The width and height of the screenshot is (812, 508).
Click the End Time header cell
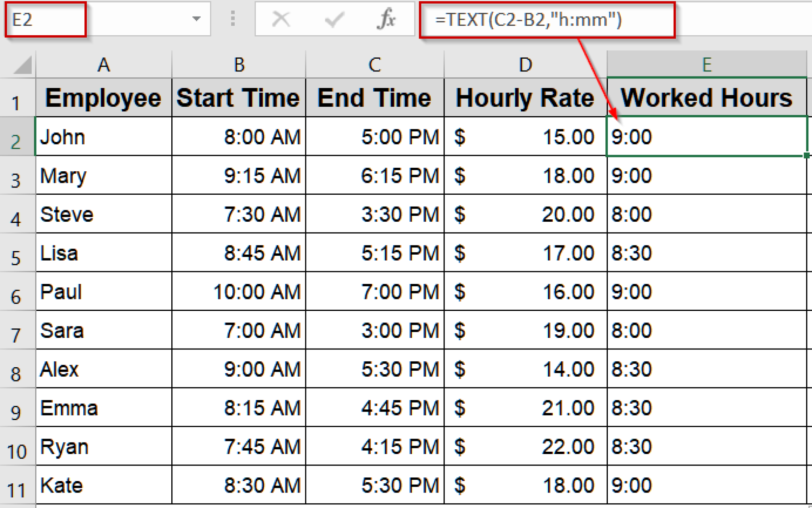click(375, 98)
